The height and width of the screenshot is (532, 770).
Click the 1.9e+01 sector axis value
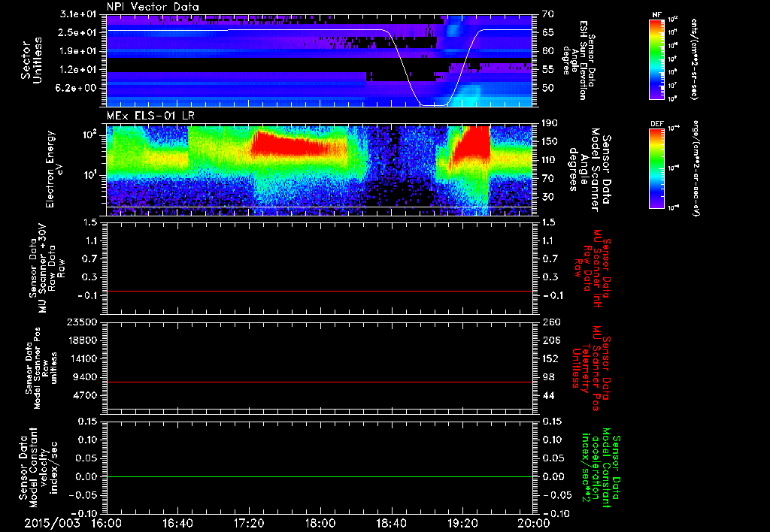click(x=79, y=51)
